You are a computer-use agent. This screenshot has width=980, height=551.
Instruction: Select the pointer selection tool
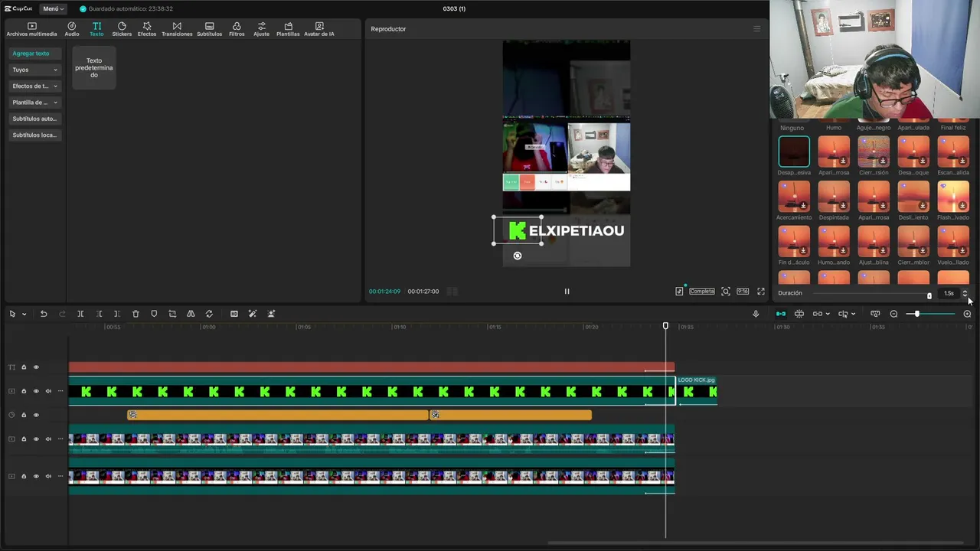[12, 314]
